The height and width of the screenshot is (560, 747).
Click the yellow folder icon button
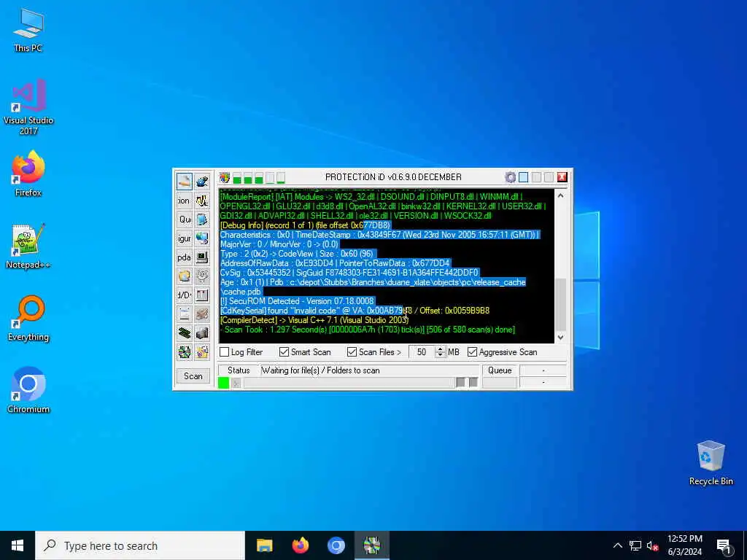[x=185, y=276]
